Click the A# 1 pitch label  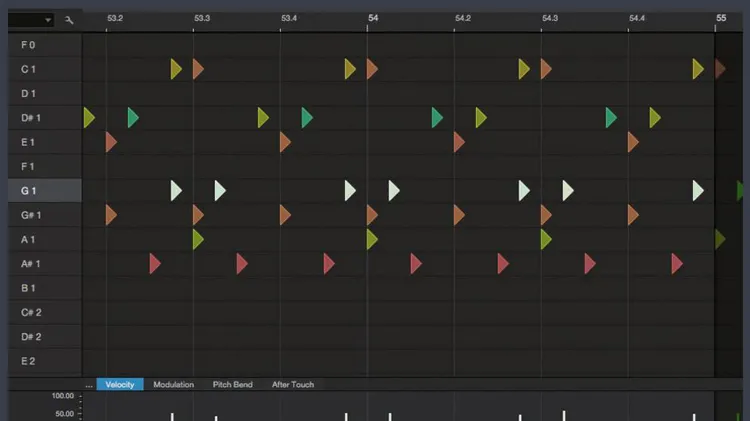(28, 264)
